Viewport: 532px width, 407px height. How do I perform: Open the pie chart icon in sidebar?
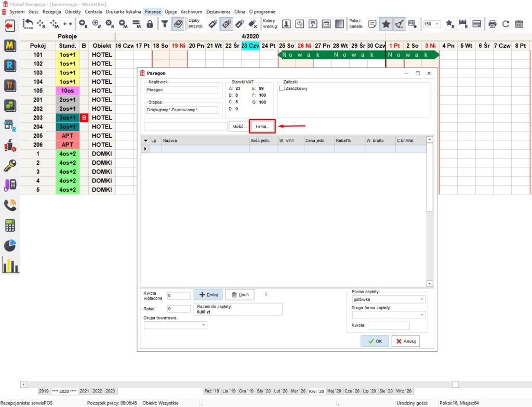tap(10, 245)
